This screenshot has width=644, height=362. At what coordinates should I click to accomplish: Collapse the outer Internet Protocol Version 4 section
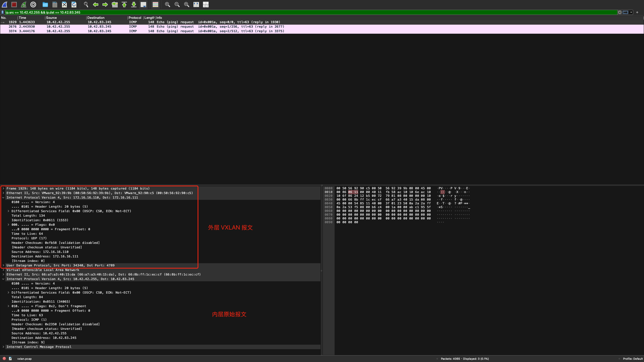[x=3, y=198]
